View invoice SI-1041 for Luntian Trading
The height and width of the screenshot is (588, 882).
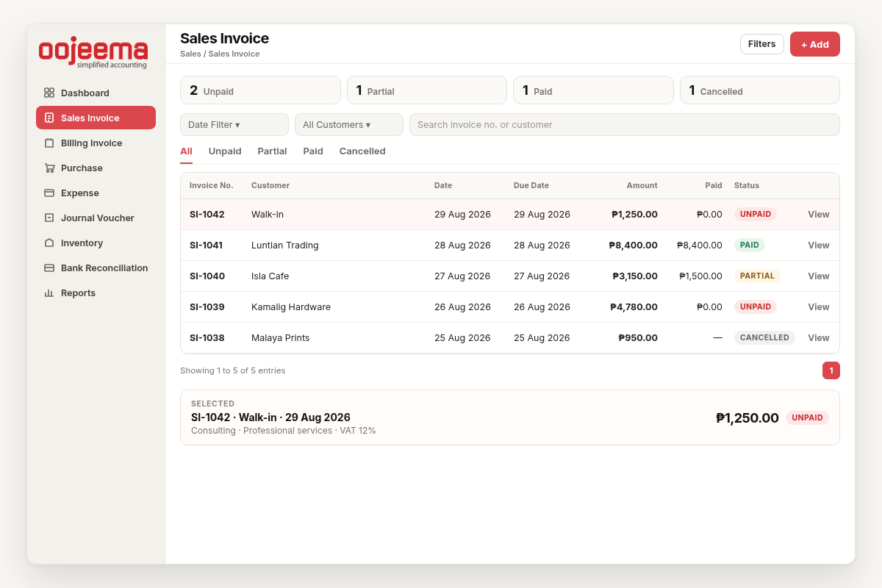click(x=819, y=245)
